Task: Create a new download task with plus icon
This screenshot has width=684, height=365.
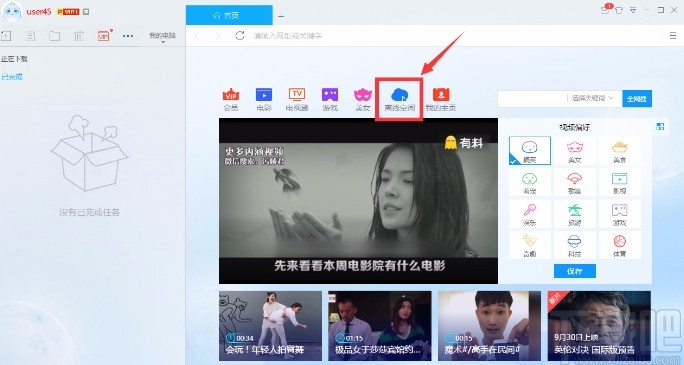Action: tap(6, 36)
